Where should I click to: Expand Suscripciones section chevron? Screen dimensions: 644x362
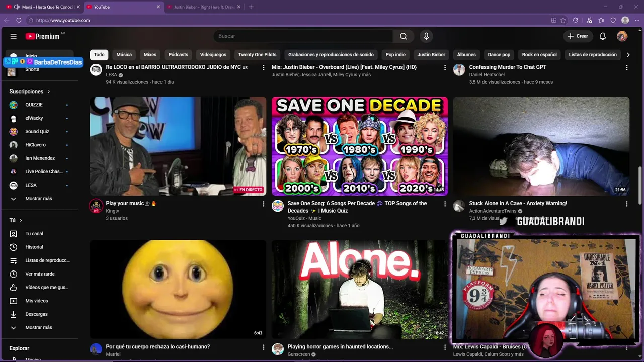[49, 92]
